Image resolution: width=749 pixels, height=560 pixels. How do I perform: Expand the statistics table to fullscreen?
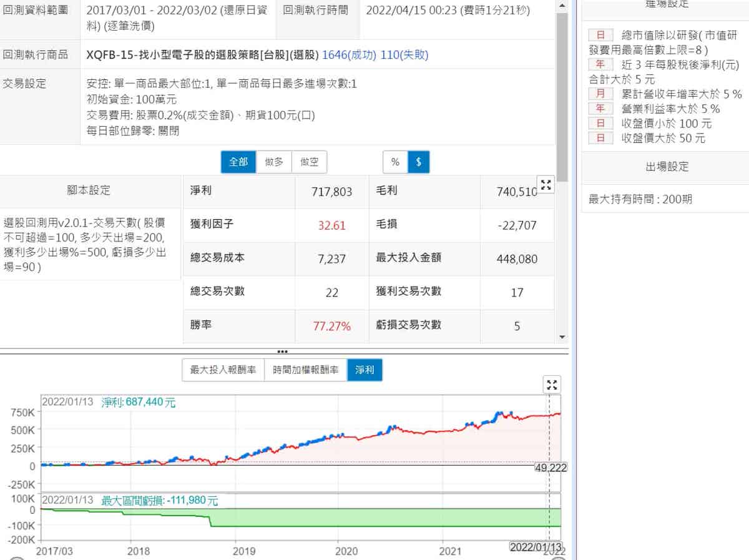pos(546,185)
